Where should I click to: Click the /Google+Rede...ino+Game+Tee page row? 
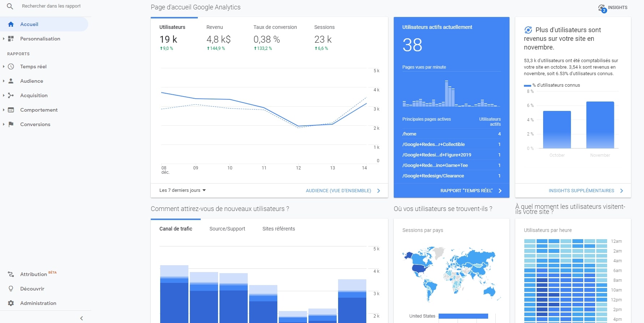pos(452,165)
